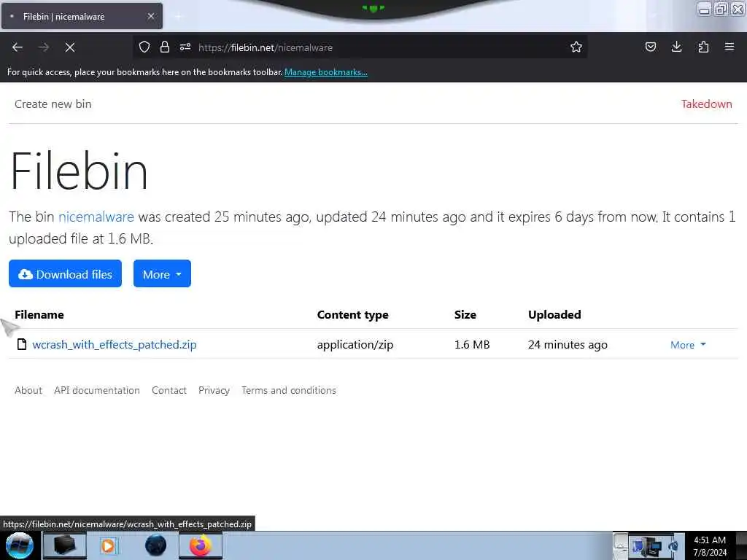747x560 pixels.
Task: Click the application/zip cell
Action: pos(355,344)
